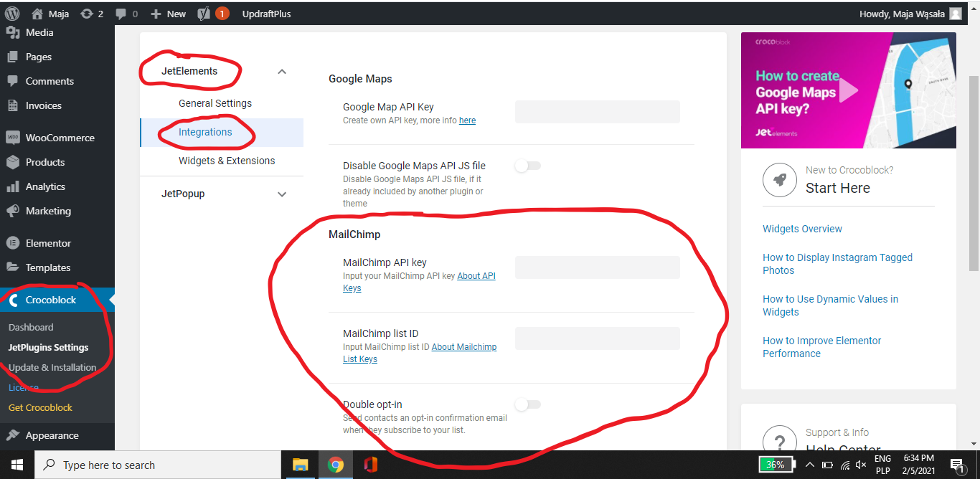Click the Google Map API Key field
The width and height of the screenshot is (980, 479).
point(597,112)
